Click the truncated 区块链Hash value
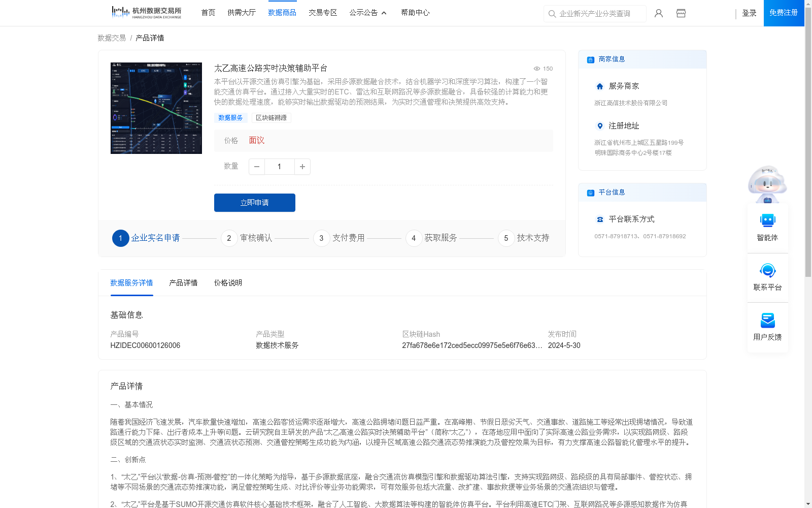 point(472,345)
